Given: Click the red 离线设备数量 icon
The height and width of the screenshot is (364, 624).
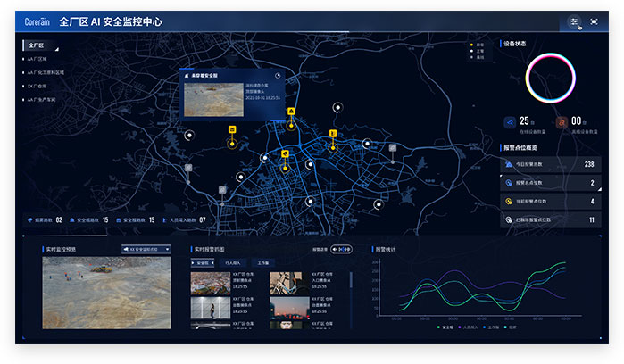Looking at the screenshot, I should point(562,122).
